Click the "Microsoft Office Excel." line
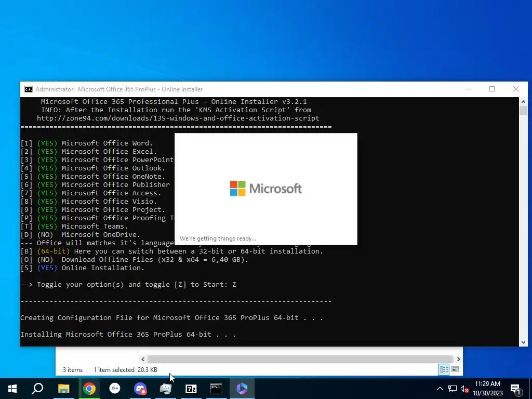 tap(109, 151)
